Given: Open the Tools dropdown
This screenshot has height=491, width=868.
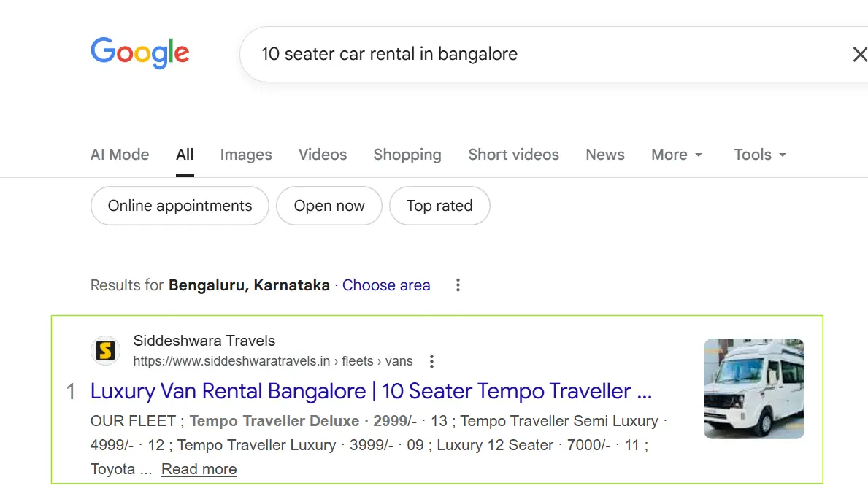Looking at the screenshot, I should pos(760,155).
